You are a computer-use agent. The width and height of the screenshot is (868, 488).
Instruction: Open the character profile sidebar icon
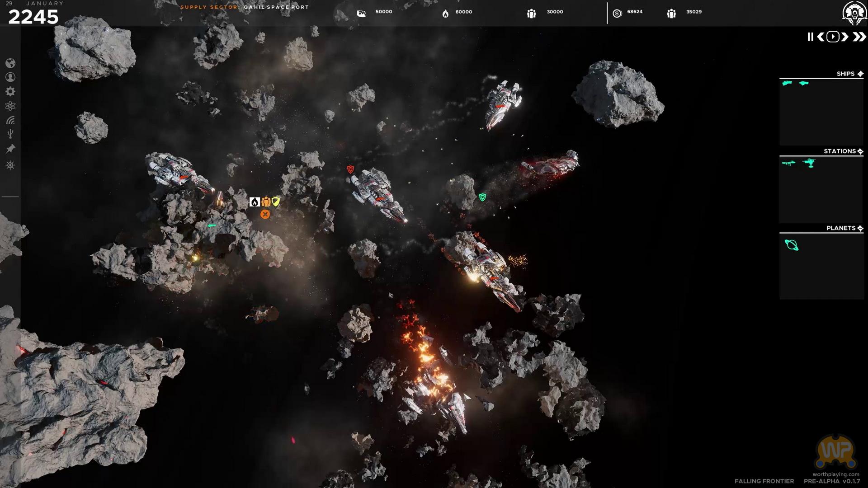pyautogui.click(x=10, y=77)
